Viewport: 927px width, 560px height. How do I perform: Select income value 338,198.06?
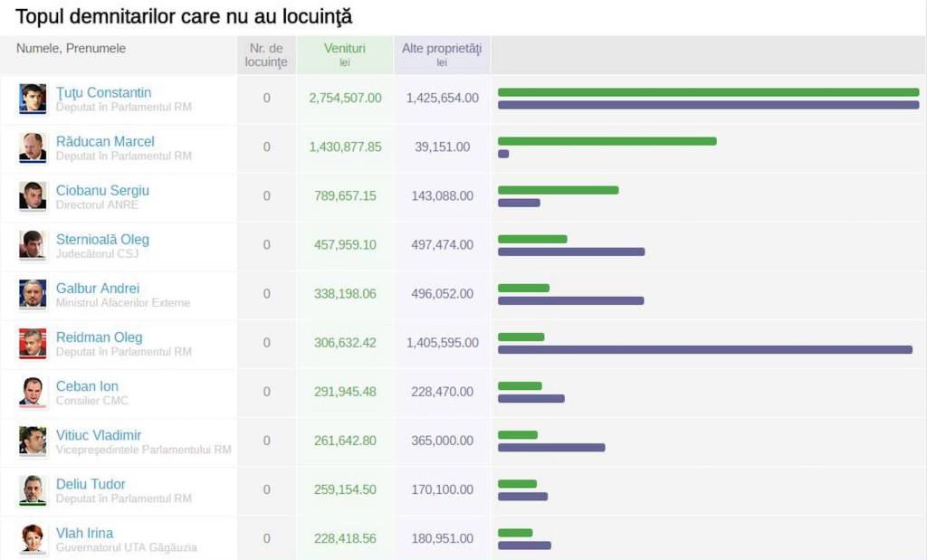[x=345, y=294]
